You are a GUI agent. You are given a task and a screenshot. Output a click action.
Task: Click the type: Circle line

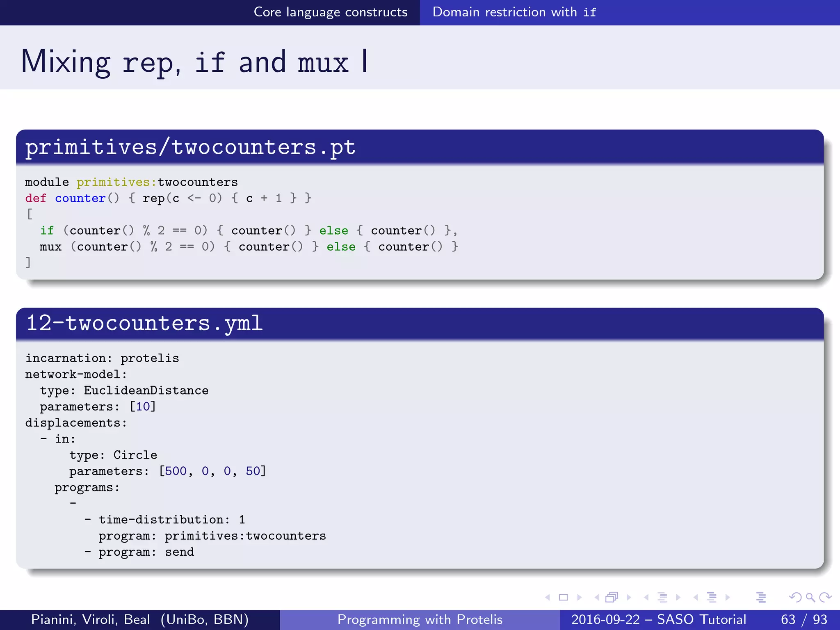113,455
